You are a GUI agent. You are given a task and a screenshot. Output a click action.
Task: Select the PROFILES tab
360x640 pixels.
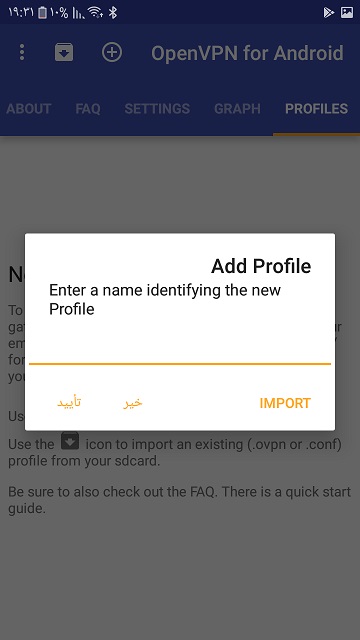[x=316, y=109]
